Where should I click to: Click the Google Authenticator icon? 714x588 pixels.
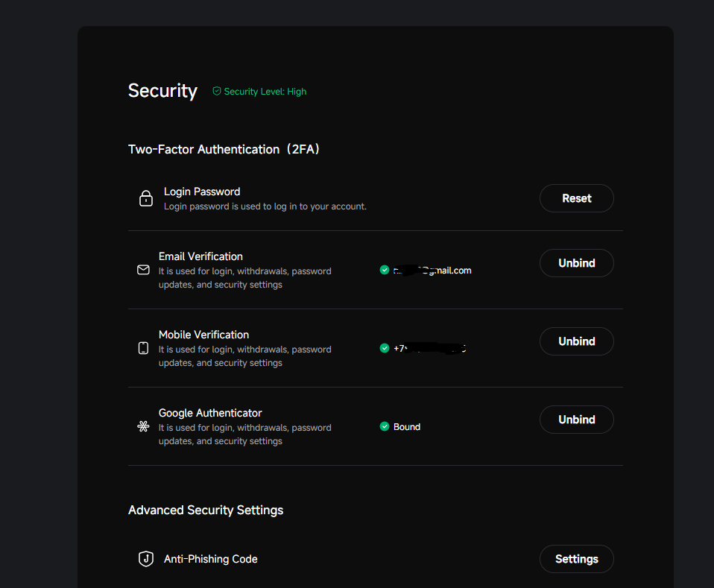click(143, 426)
